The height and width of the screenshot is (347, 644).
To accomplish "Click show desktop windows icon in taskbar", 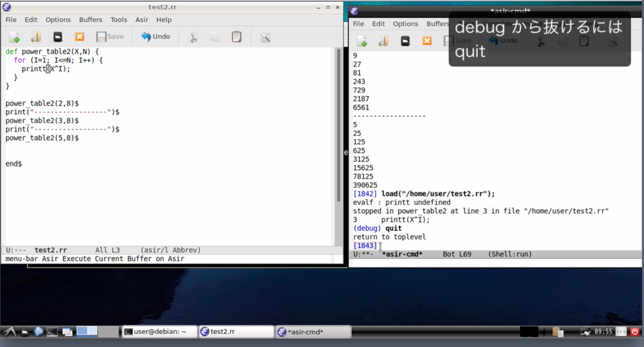I will pos(67,332).
